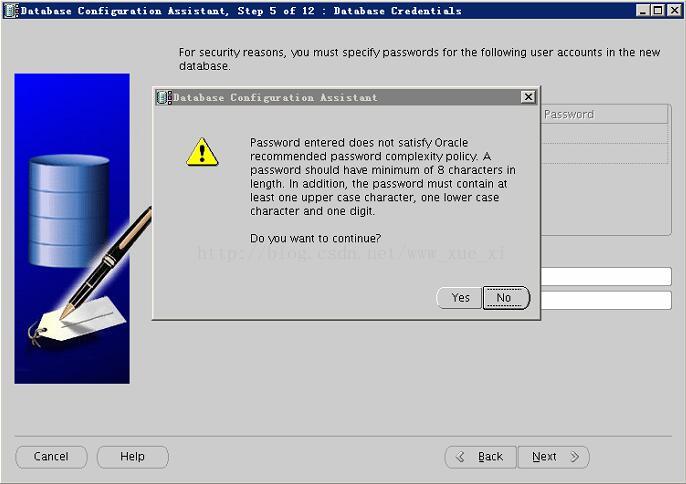
Task: Focus the upper password input field
Action: 606,277
